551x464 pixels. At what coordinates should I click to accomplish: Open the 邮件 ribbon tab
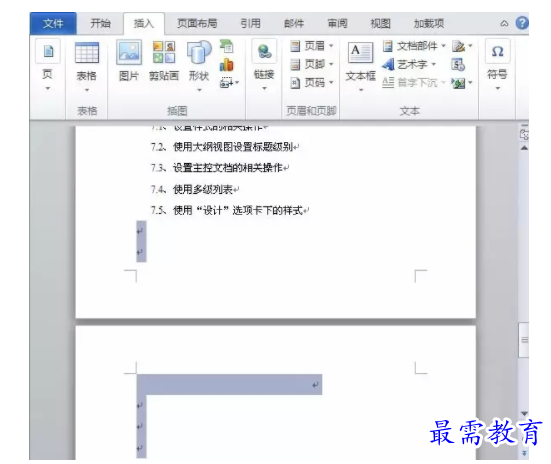294,24
